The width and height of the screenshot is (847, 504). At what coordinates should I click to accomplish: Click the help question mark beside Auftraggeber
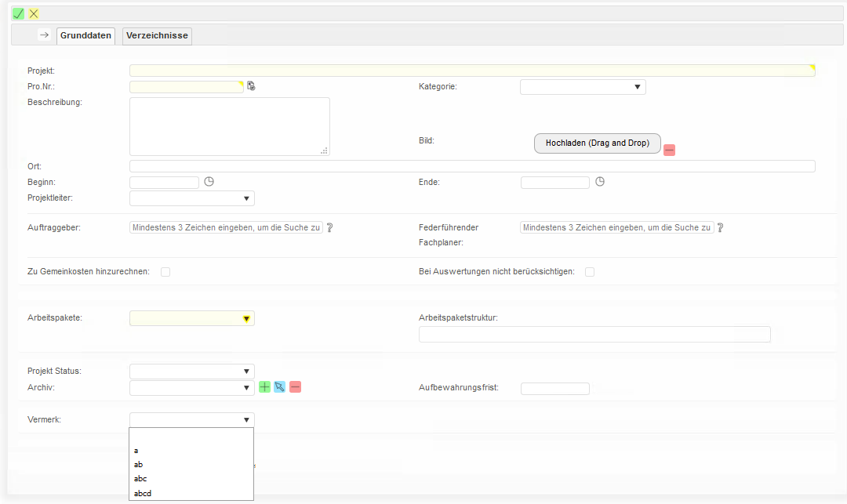(x=330, y=228)
